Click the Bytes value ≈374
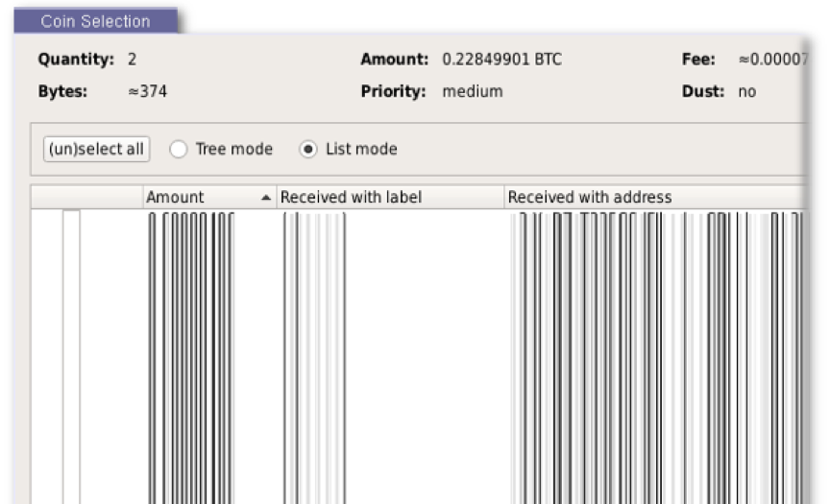The width and height of the screenshot is (830, 504). pyautogui.click(x=148, y=91)
